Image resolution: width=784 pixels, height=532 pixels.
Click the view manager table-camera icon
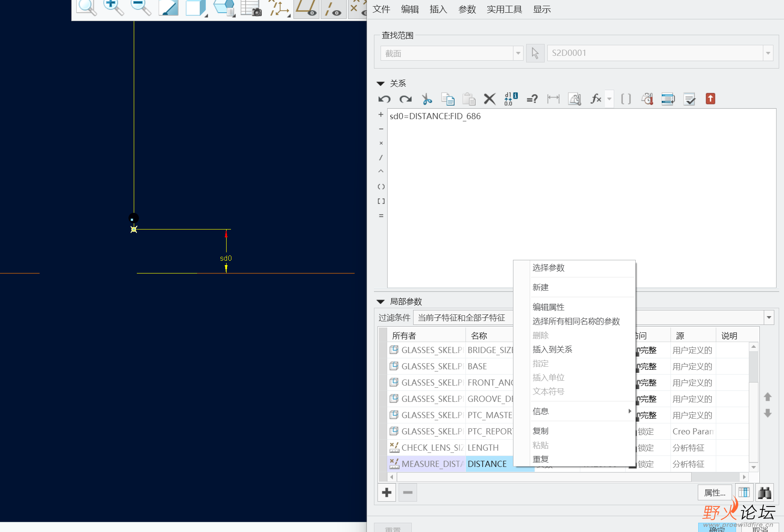251,8
